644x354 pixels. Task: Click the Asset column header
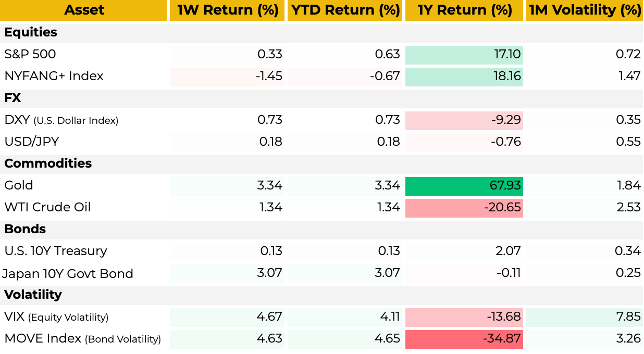84,10
